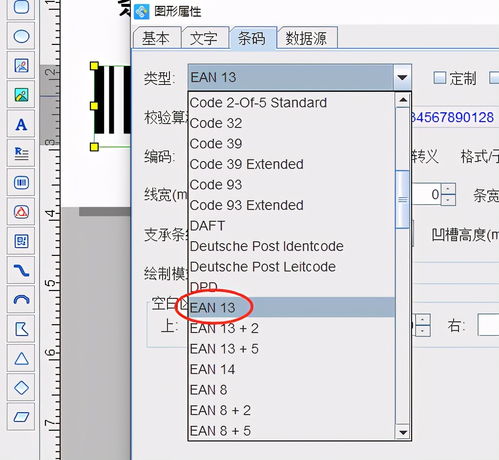Viewport: 499px width, 460px height.
Task: Open the 数据源 tab
Action: 307,38
